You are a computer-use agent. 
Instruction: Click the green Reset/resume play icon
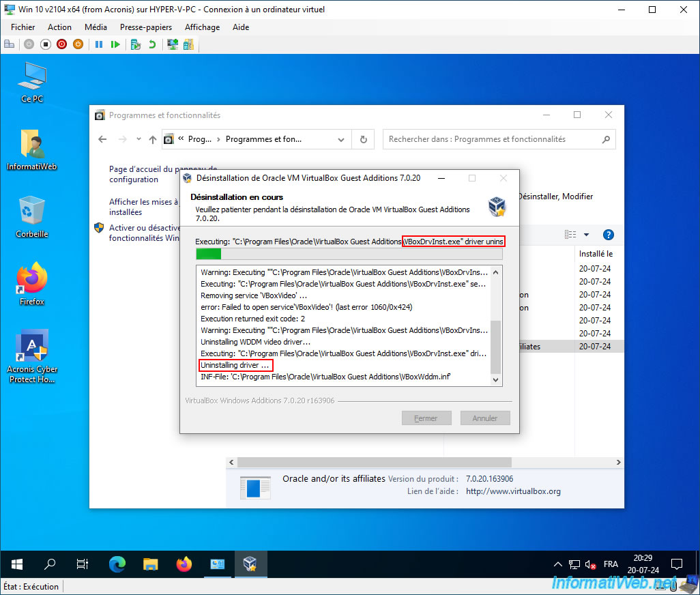pyautogui.click(x=115, y=44)
